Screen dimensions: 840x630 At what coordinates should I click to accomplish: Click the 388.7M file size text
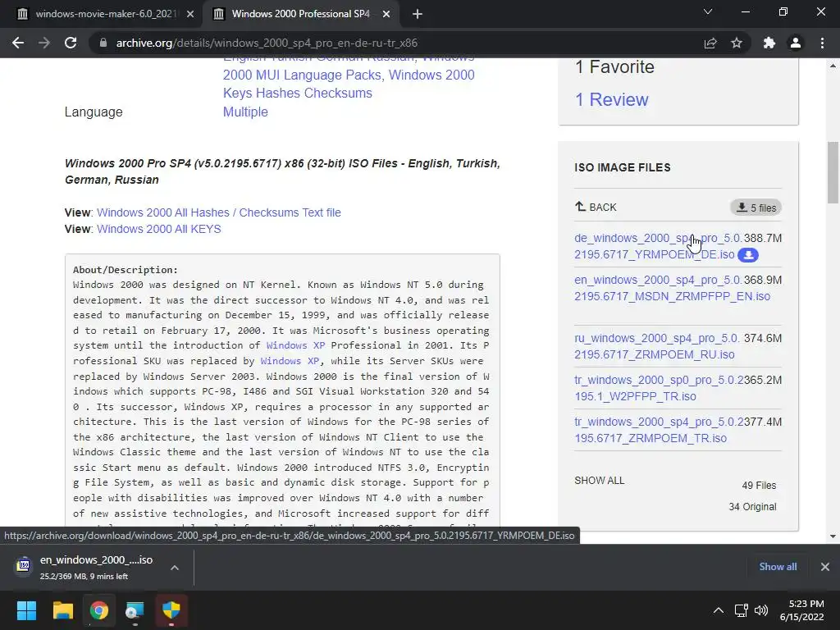pos(763,238)
